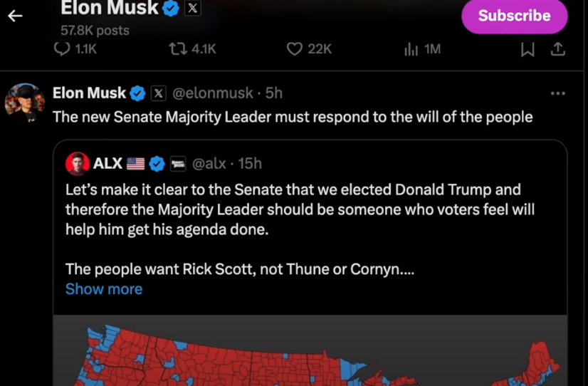Screen dimensions: 588x386
Task: View post analytics bar chart icon
Action: tap(411, 49)
